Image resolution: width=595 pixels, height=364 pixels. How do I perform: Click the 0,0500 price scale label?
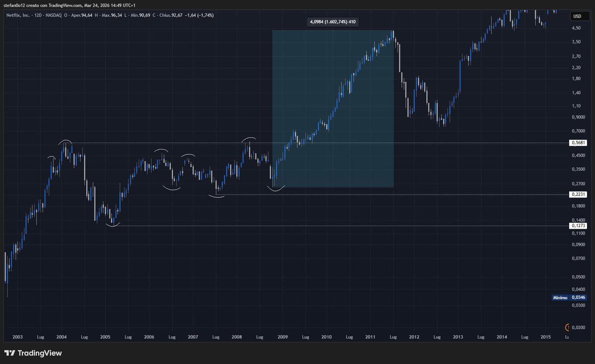(578, 277)
